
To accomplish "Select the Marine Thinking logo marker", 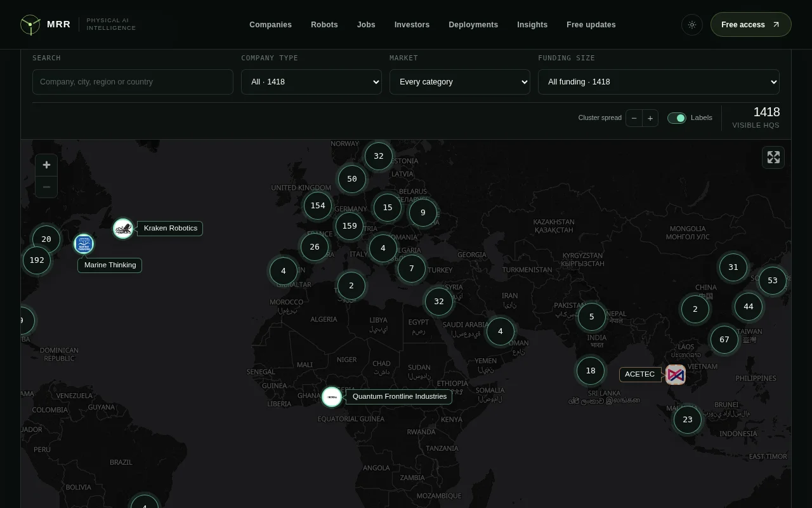I will point(84,244).
